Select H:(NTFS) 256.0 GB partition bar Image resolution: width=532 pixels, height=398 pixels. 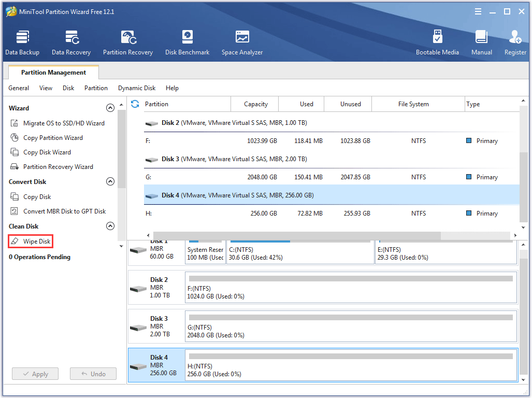point(351,365)
